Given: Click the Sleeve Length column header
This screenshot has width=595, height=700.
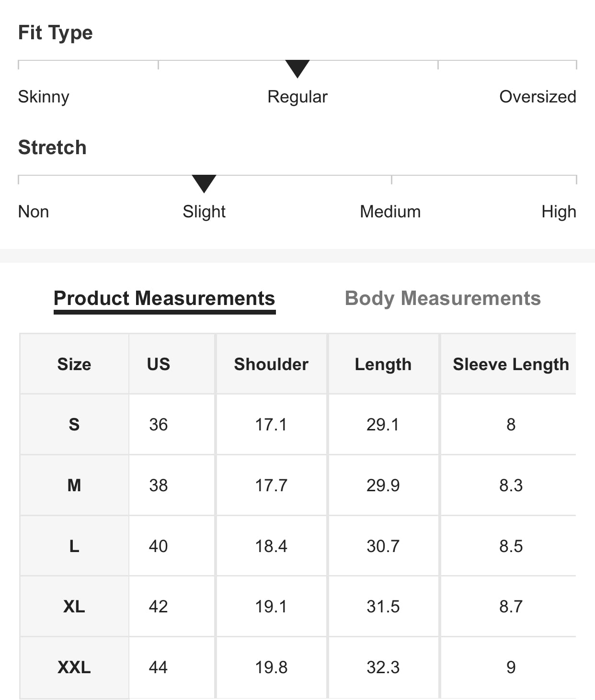Looking at the screenshot, I should point(511,364).
